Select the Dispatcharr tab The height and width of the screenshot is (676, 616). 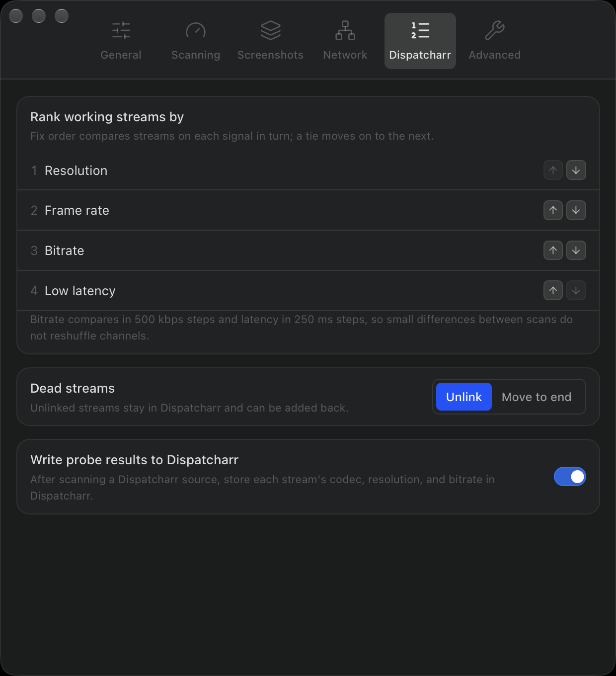420,41
